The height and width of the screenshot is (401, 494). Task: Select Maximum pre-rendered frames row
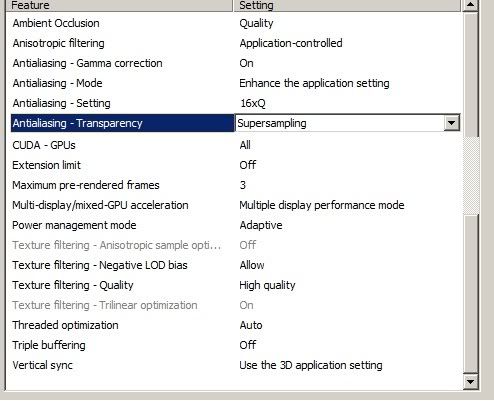[x=234, y=185]
